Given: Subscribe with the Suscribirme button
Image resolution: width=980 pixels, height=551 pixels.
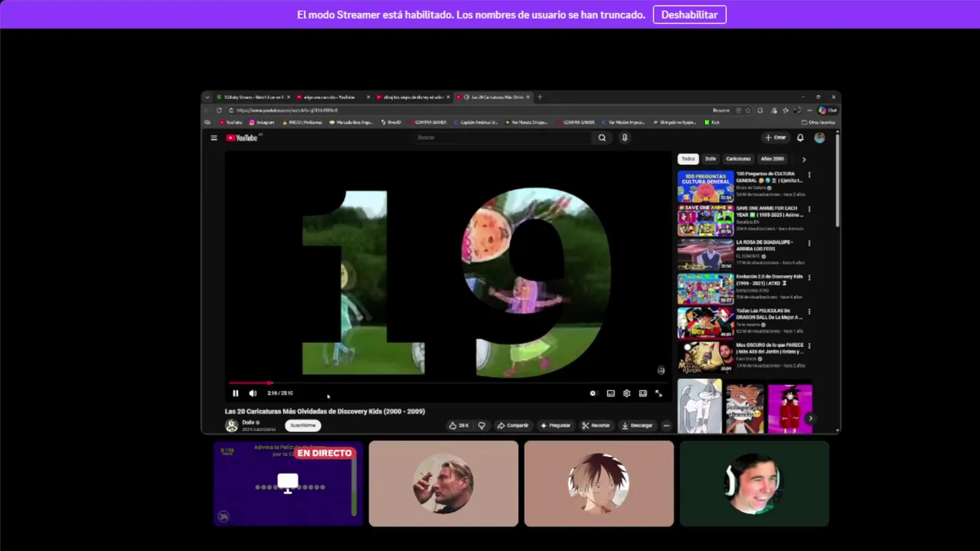Looking at the screenshot, I should coord(302,425).
